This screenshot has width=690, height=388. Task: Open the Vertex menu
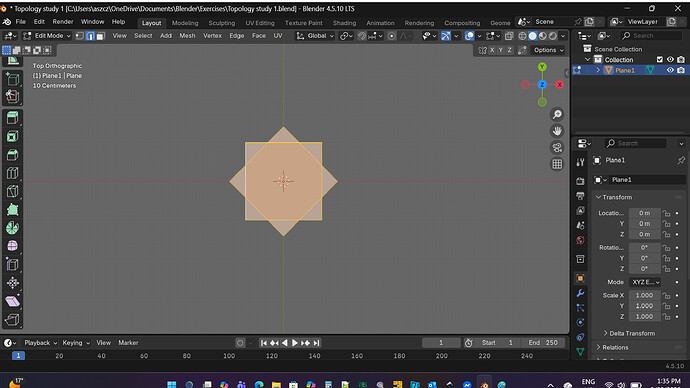[x=212, y=36]
